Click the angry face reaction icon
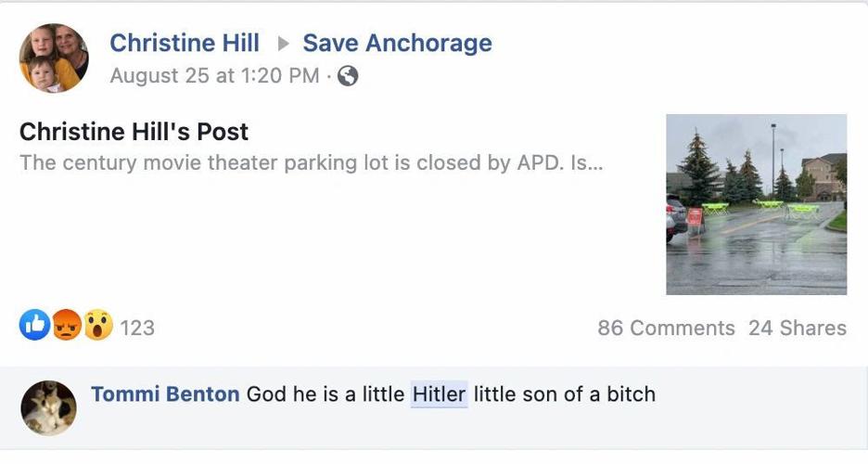The width and height of the screenshot is (868, 464). [66, 326]
